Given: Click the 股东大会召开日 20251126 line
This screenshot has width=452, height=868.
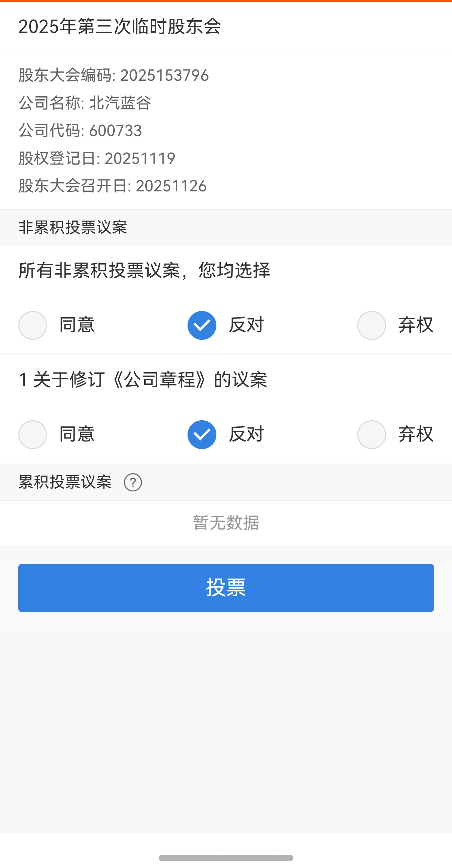Looking at the screenshot, I should 113,186.
